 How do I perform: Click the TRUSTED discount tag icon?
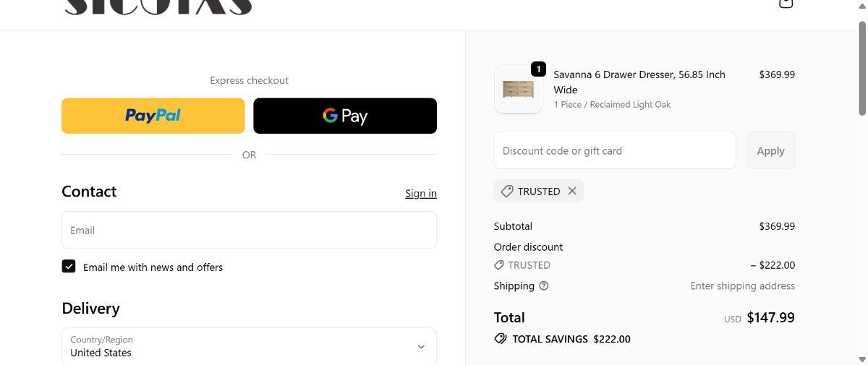pos(507,192)
